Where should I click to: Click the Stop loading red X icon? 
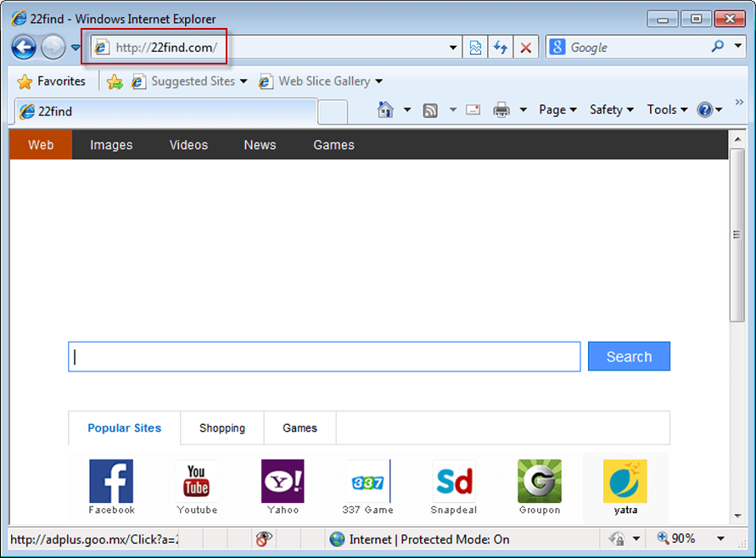[525, 47]
